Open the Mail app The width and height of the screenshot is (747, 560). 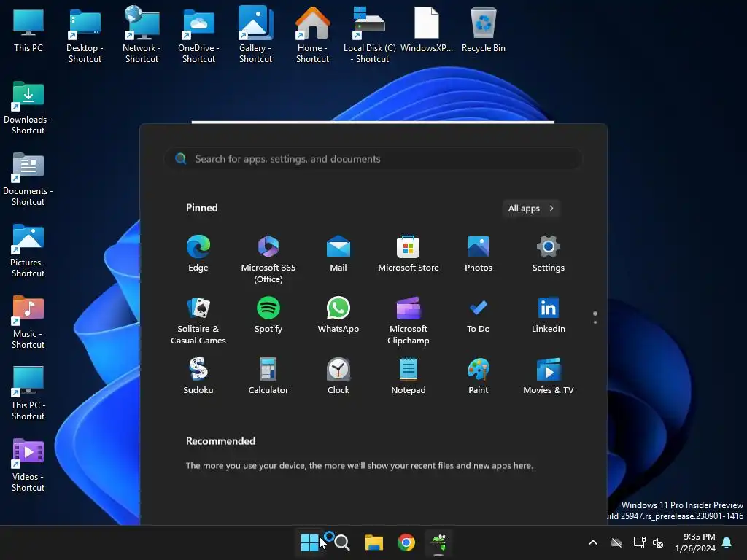pyautogui.click(x=338, y=253)
